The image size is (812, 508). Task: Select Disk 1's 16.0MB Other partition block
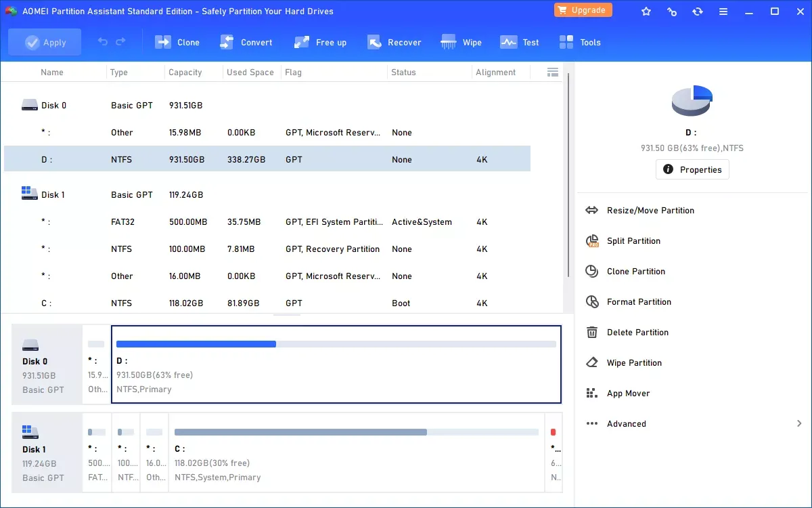(154, 452)
